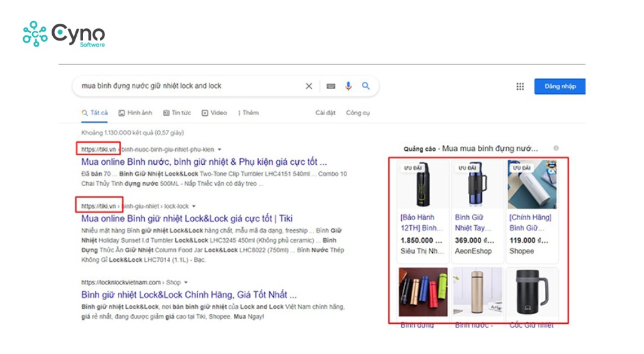Open result Mua online Bình nước, bình giữ nhiệt

click(204, 162)
